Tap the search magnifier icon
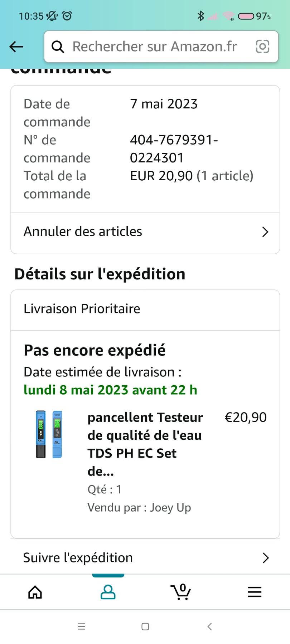 pyautogui.click(x=58, y=47)
